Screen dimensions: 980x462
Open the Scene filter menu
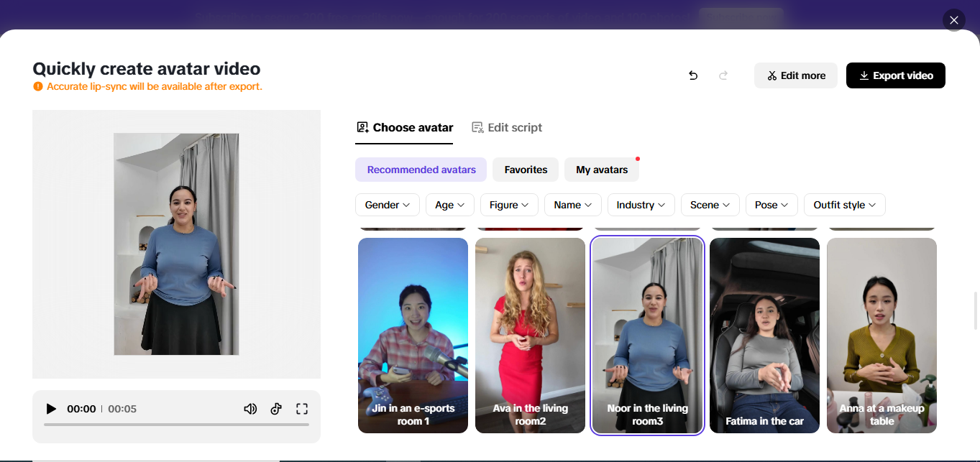click(x=710, y=205)
